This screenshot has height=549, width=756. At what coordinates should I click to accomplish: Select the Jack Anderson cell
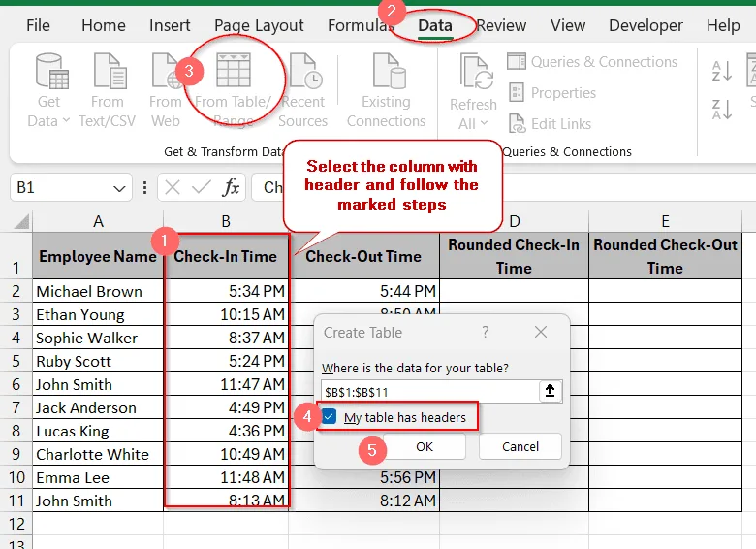[98, 407]
